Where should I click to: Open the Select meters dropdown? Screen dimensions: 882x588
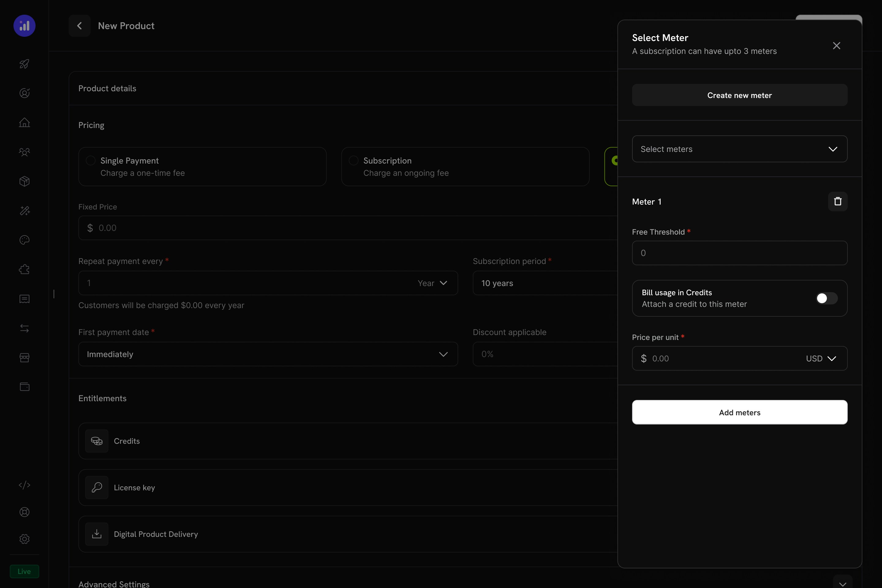click(739, 149)
